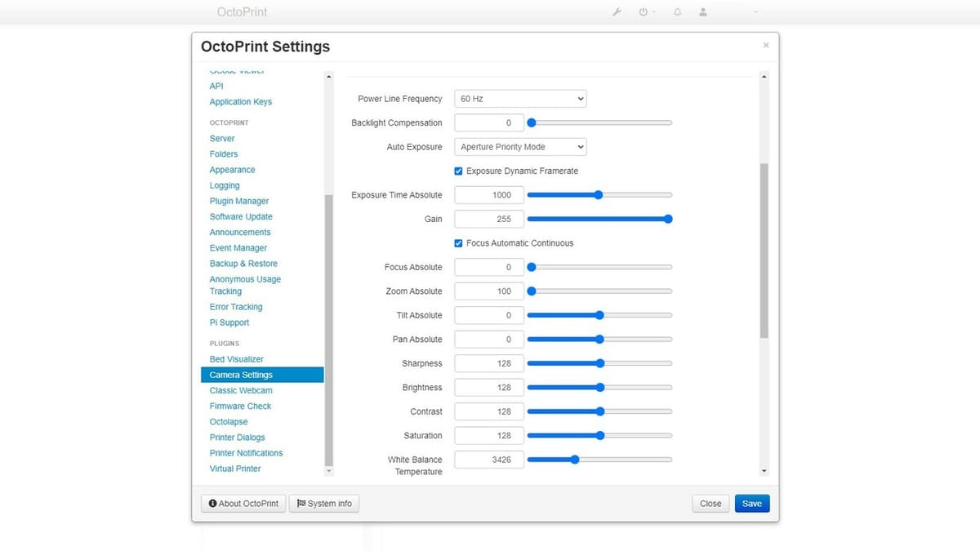The width and height of the screenshot is (980, 551).
Task: Select API in settings sidebar
Action: click(x=216, y=86)
